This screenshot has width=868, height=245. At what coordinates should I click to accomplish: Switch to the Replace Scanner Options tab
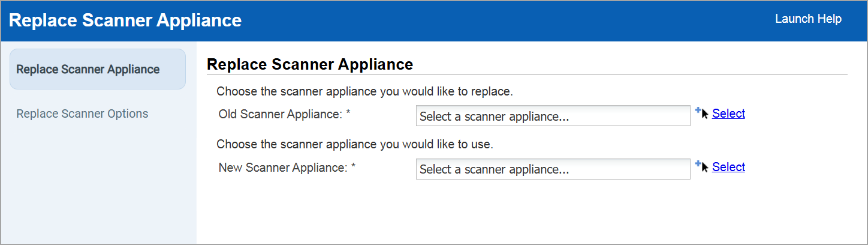click(82, 113)
